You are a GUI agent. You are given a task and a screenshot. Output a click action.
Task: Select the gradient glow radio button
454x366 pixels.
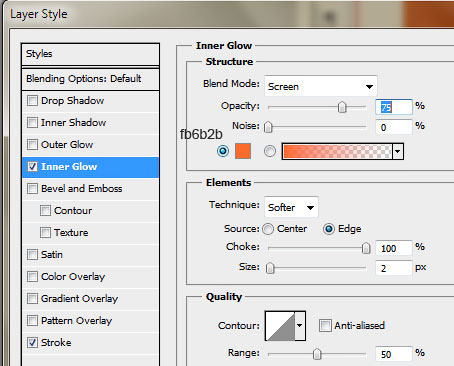tap(270, 151)
